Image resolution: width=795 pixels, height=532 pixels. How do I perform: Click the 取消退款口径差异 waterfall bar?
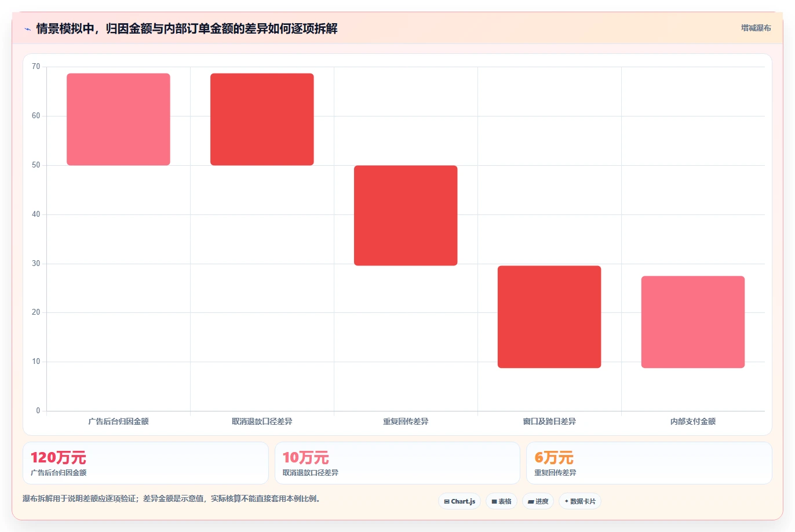click(262, 119)
